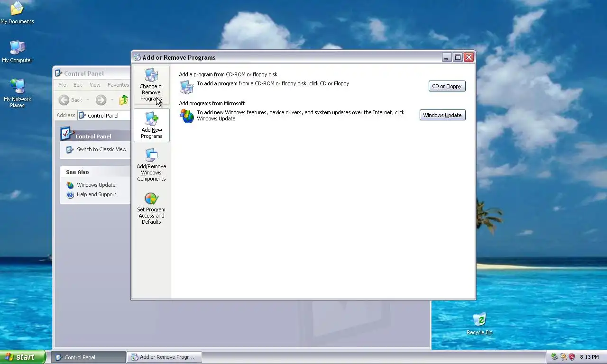Viewport: 607px width, 364px height.
Task: Click the red security shield tray icon
Action: pos(572,357)
